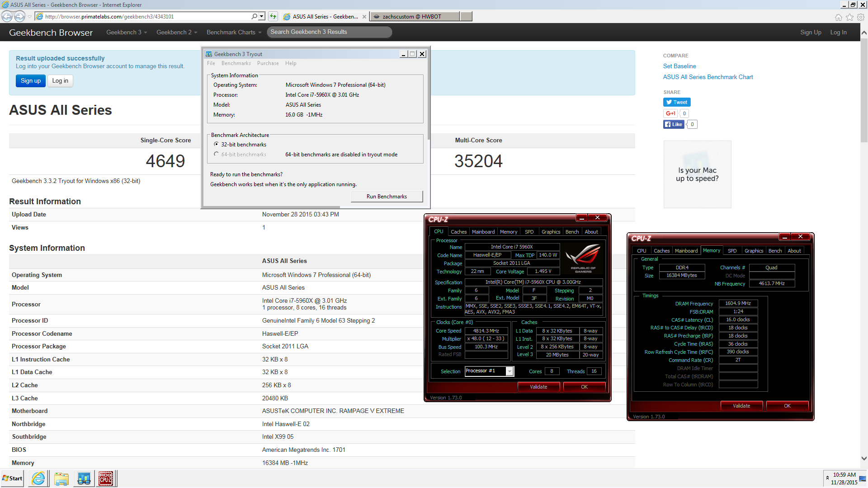868x488 pixels.
Task: Click the Google +1 share button
Action: (670, 113)
